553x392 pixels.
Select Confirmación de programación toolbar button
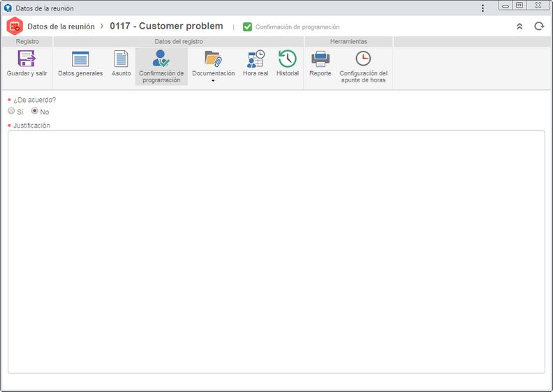tap(161, 66)
